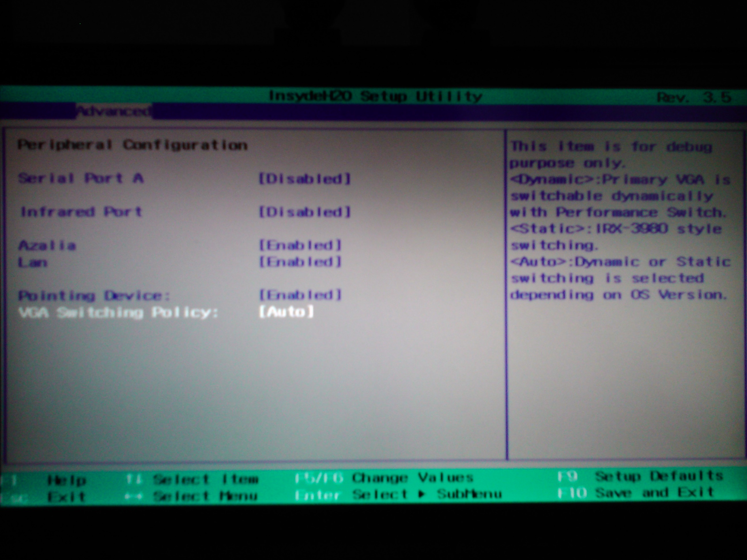The height and width of the screenshot is (560, 747).
Task: Click left/right arrows Select Menu hint
Action: [191, 496]
